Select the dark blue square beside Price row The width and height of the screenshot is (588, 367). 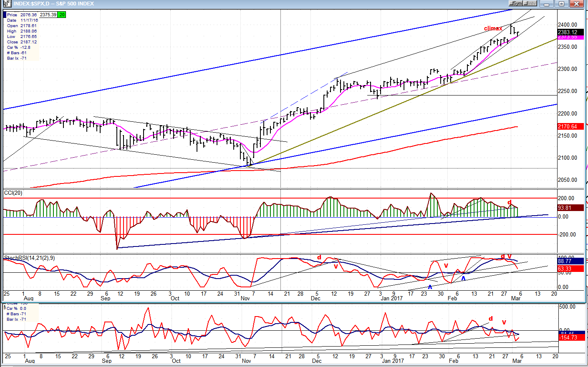5,15
